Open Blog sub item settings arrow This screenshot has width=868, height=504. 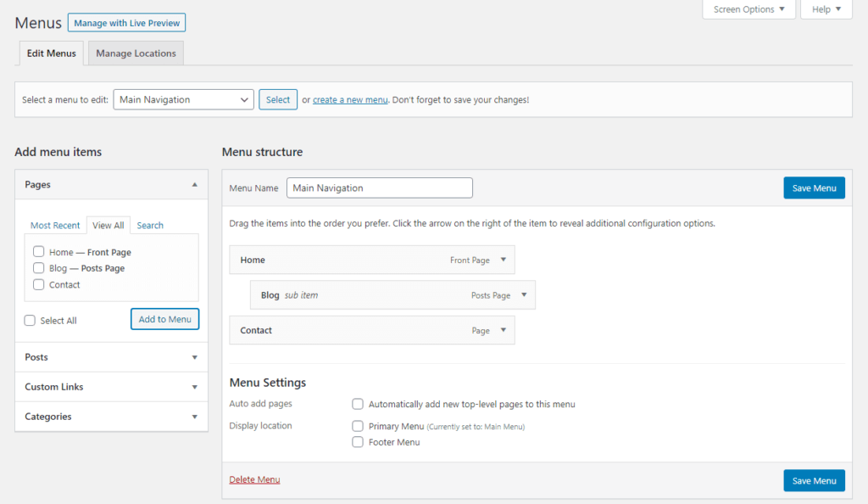(524, 295)
